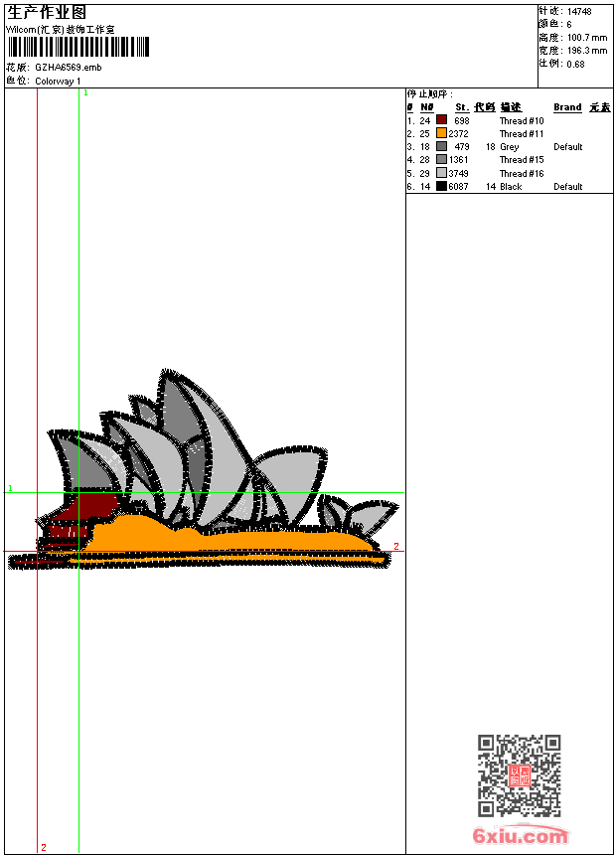Screen dimensions: 616x855
Task: Select the Thread #16 description
Action: [x=522, y=173]
